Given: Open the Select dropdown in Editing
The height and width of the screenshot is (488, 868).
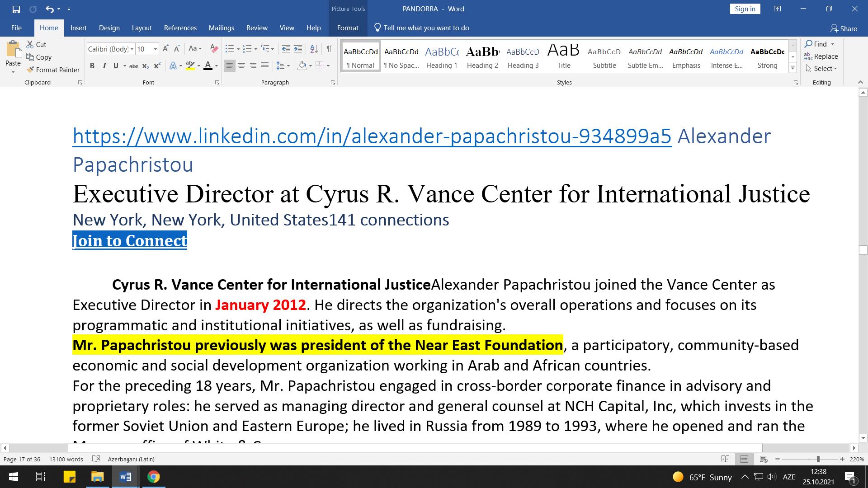Looking at the screenshot, I should (821, 69).
